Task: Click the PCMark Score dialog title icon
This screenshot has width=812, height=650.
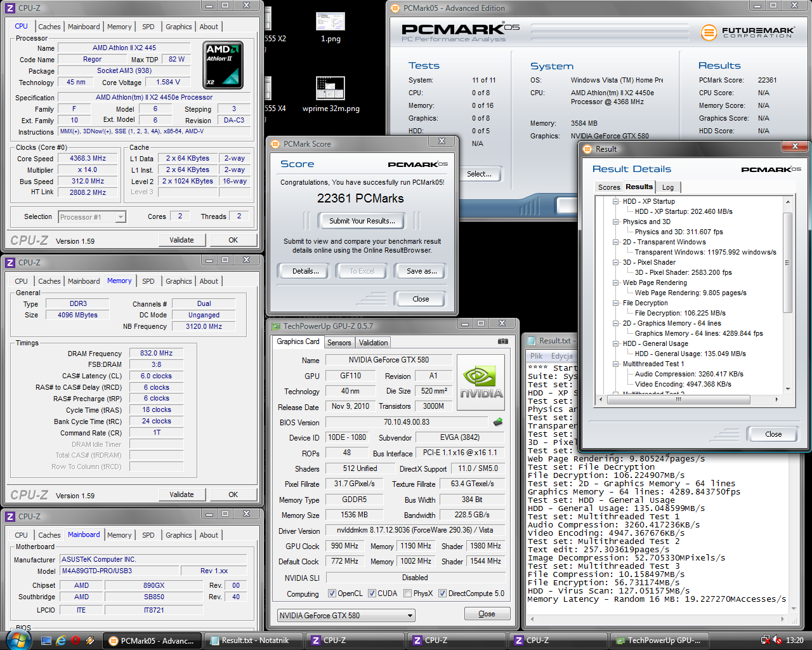Action: (x=275, y=144)
